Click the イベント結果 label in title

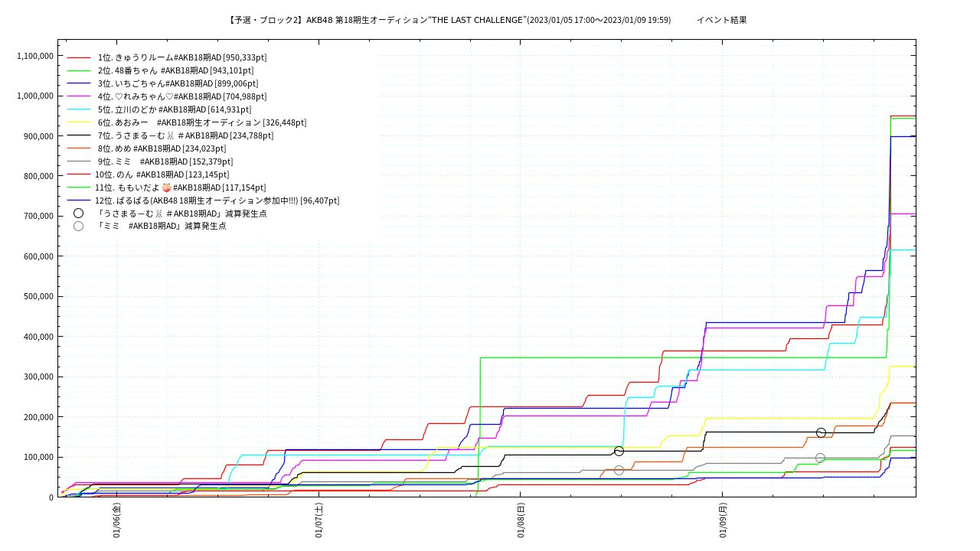pos(722,20)
